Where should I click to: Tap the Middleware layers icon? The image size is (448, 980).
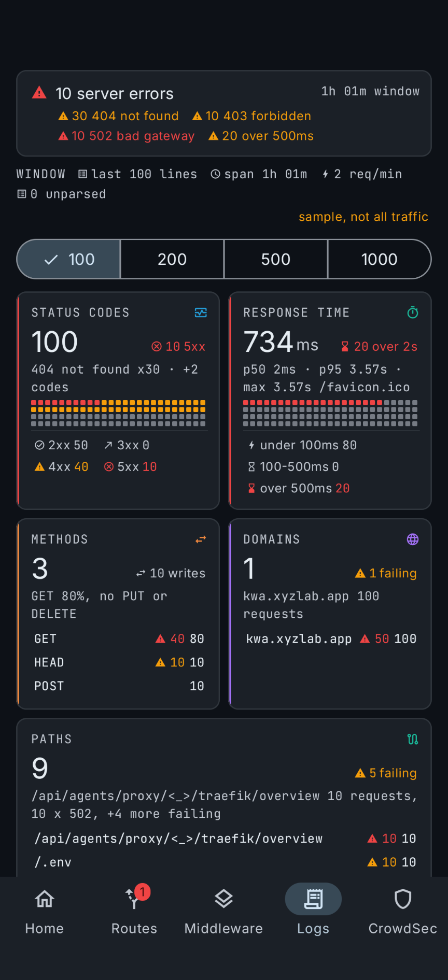tap(223, 899)
